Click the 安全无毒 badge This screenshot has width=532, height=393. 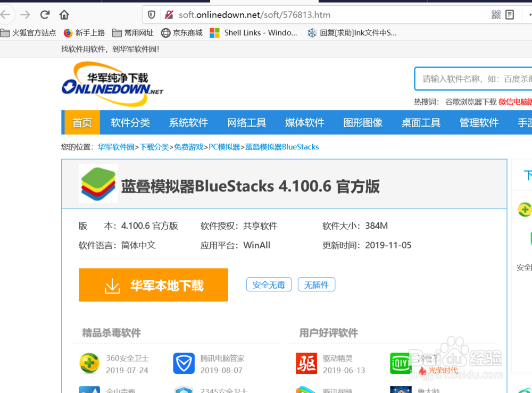pyautogui.click(x=269, y=285)
